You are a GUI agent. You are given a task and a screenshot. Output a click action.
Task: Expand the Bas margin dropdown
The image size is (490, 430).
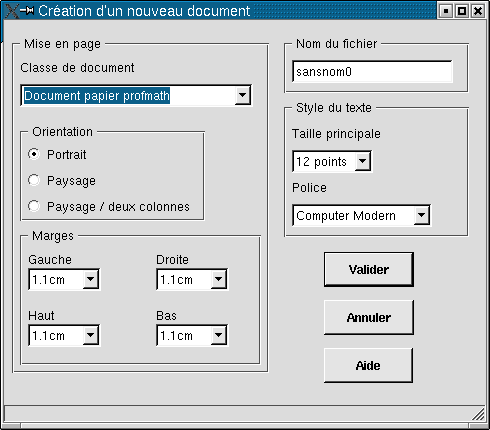(x=218, y=335)
